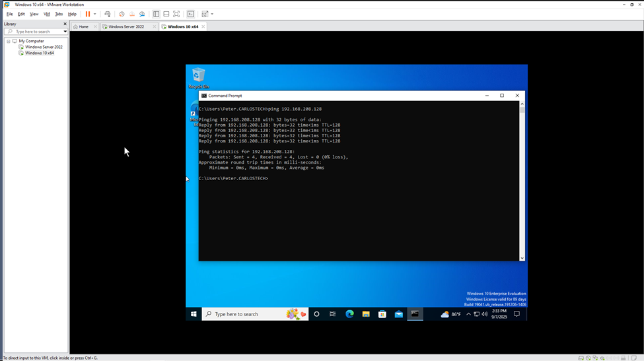
Task: Toggle the library sidebar view icon
Action: click(156, 14)
